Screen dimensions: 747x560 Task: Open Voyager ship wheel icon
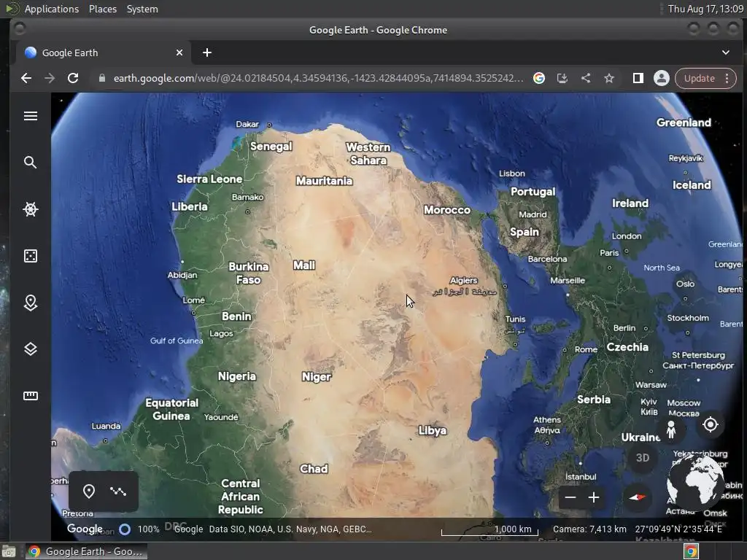[31, 209]
